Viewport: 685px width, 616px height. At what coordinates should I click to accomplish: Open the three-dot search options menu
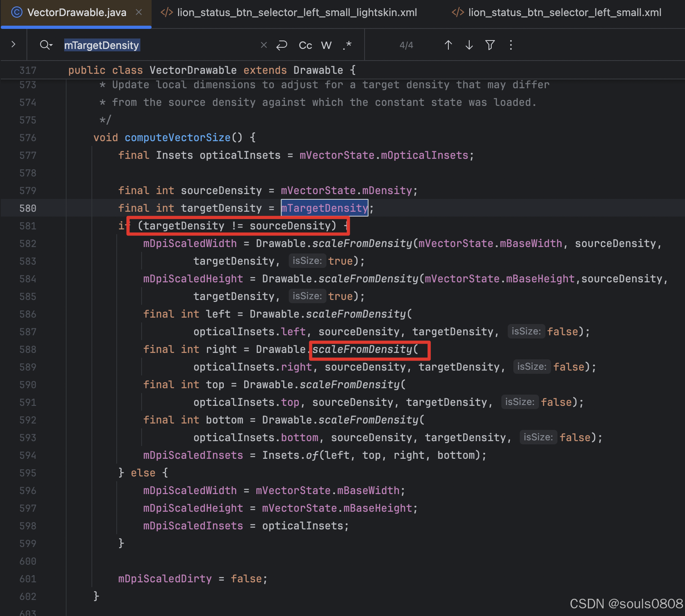[511, 45]
